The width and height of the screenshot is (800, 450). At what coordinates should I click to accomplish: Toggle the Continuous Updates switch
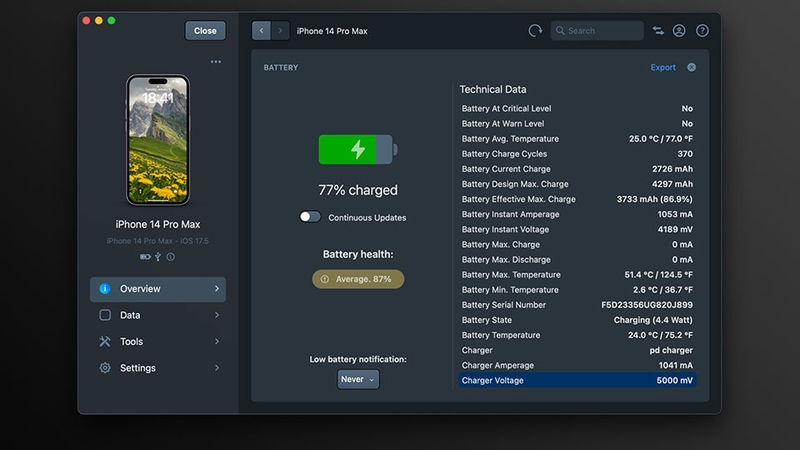(310, 217)
